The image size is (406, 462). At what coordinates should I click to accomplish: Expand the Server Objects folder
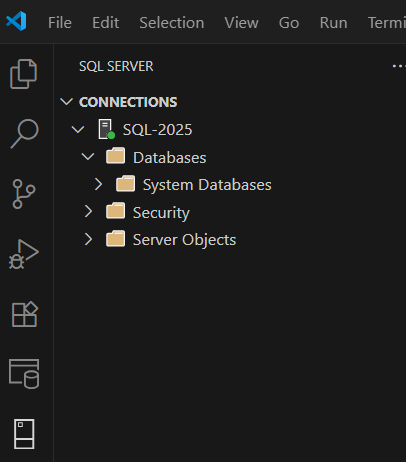88,239
